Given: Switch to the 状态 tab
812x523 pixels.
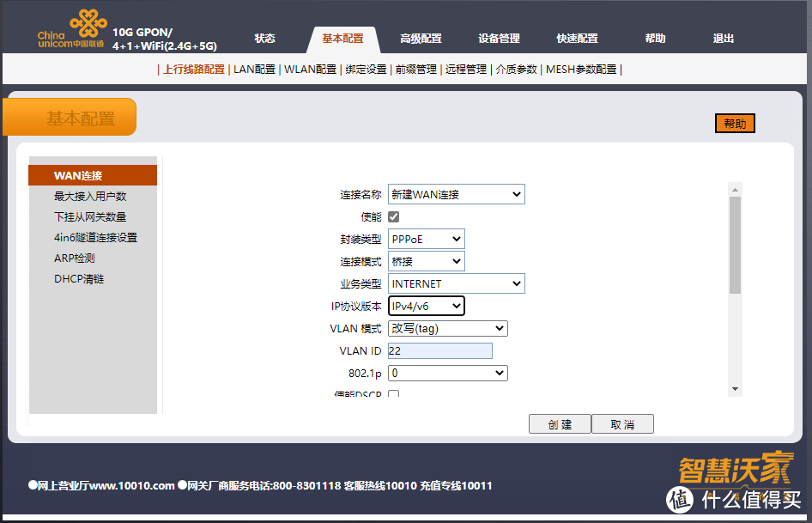Looking at the screenshot, I should click(264, 39).
